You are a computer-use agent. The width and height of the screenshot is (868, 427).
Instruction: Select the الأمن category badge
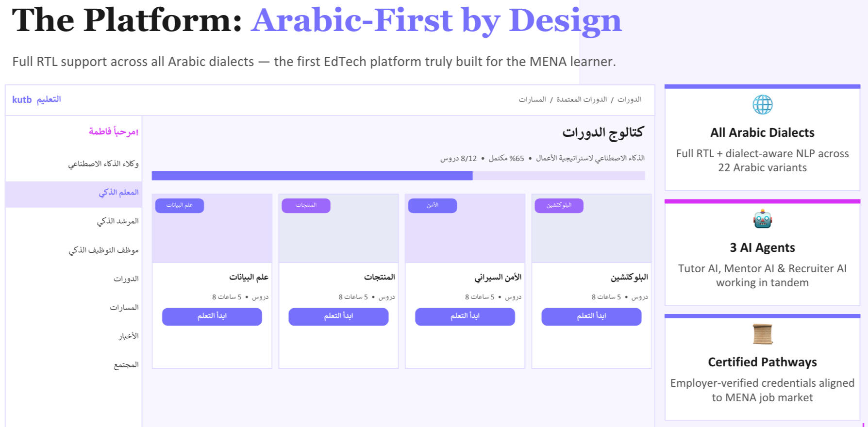tap(432, 205)
